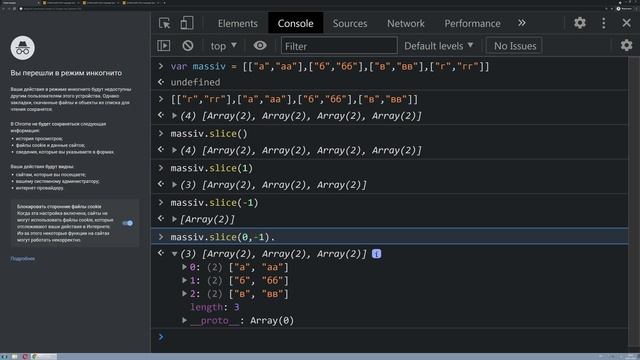Open the Network tab
640x360 pixels.
406,23
